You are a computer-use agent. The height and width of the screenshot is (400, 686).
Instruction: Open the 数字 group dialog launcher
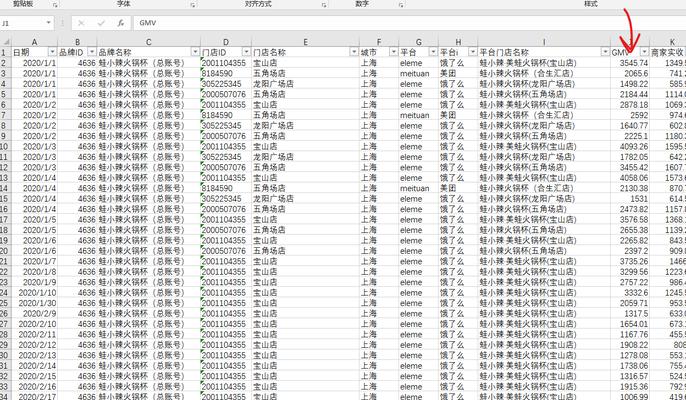[401, 5]
